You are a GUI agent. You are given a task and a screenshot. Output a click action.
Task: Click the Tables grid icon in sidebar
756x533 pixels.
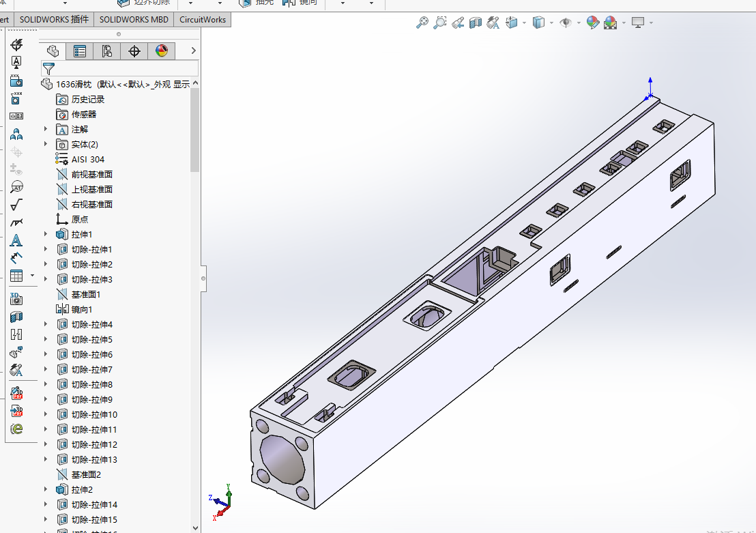(16, 276)
